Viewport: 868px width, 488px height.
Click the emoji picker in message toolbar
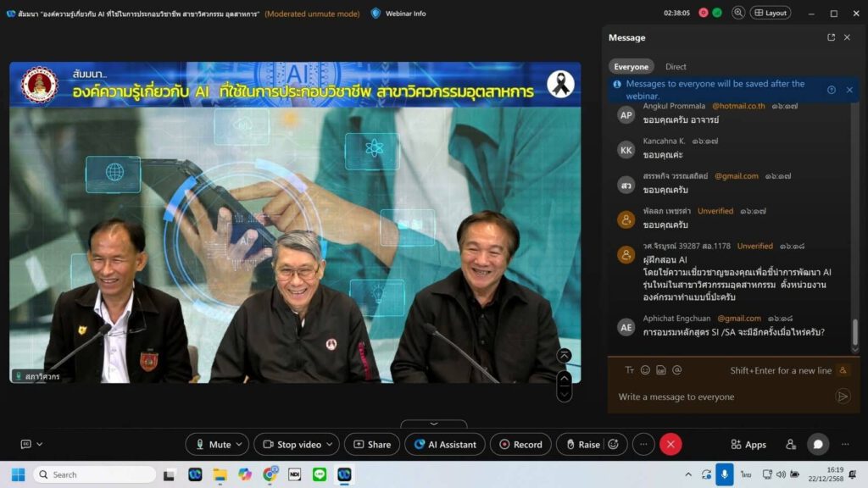(x=645, y=370)
